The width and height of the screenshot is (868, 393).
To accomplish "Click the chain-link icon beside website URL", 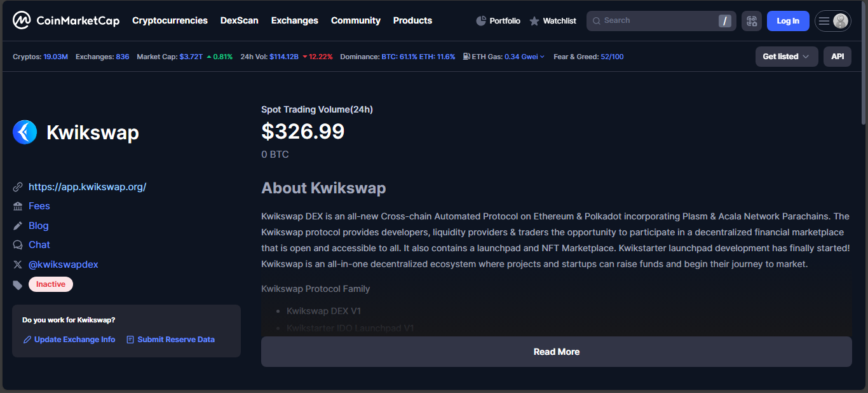I will coord(18,187).
